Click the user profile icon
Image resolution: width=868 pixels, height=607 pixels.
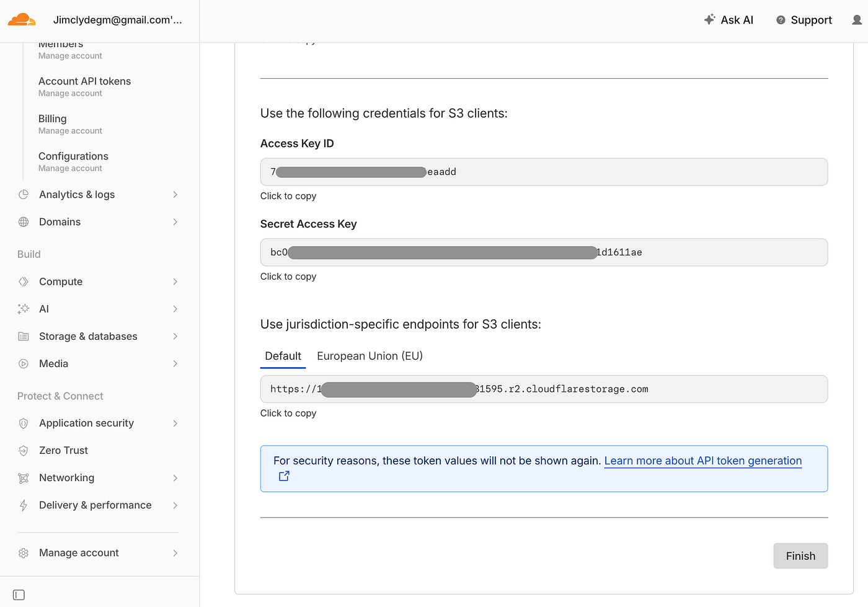click(x=856, y=19)
